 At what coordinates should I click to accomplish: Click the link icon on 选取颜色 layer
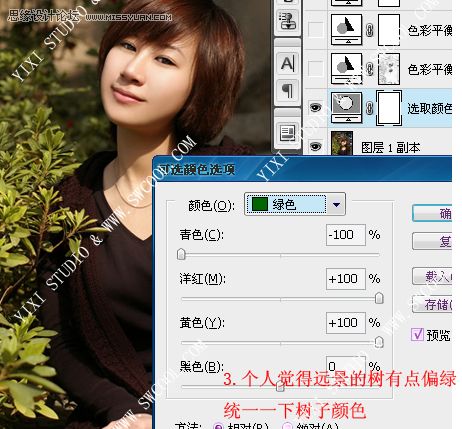coord(369,108)
